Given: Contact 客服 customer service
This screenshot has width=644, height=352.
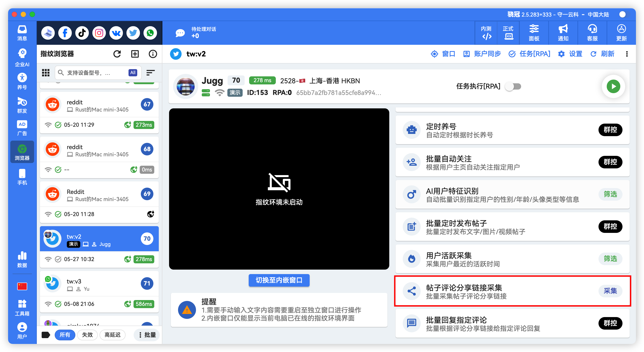Looking at the screenshot, I should [x=592, y=33].
